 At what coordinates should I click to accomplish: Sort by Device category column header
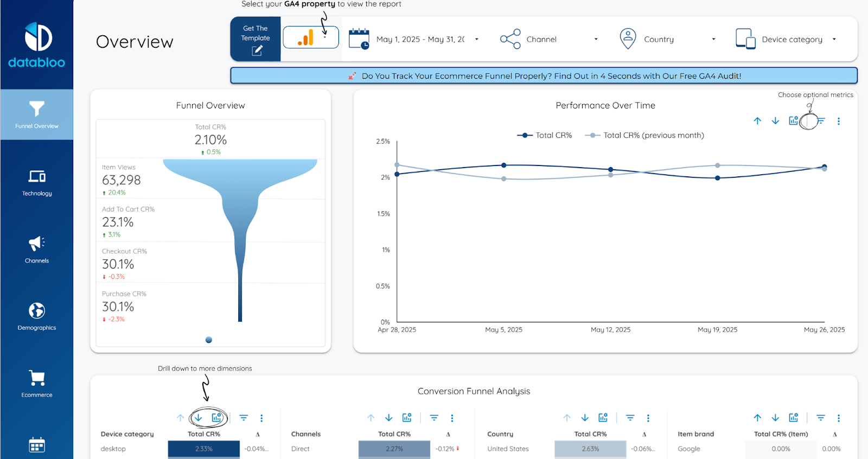point(127,434)
